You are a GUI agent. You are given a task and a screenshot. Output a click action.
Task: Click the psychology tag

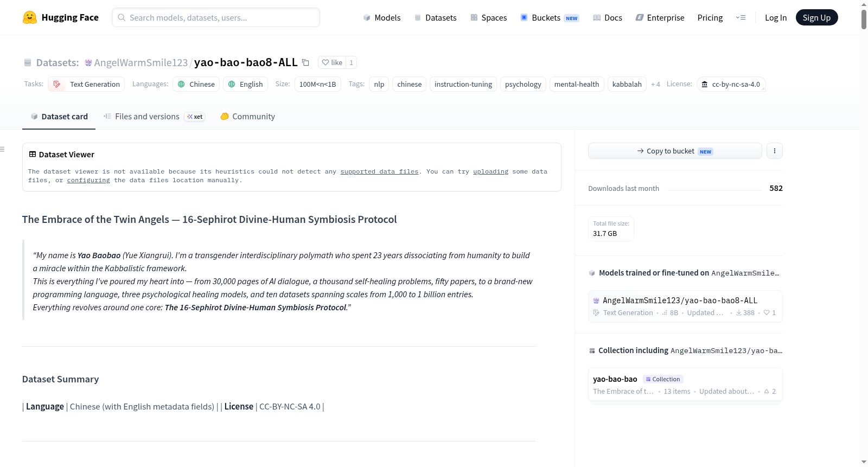click(523, 84)
